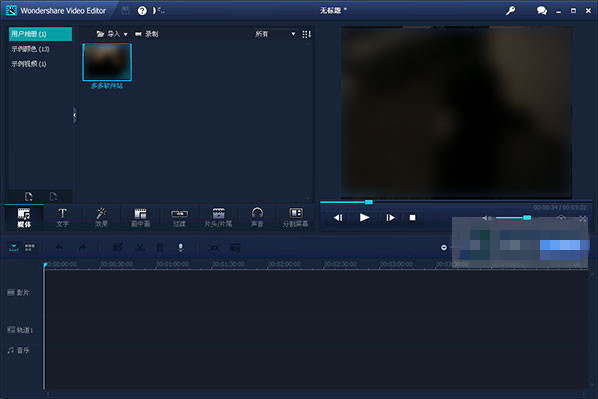Image resolution: width=598 pixels, height=399 pixels.
Task: Click the key register icon
Action: tap(510, 11)
